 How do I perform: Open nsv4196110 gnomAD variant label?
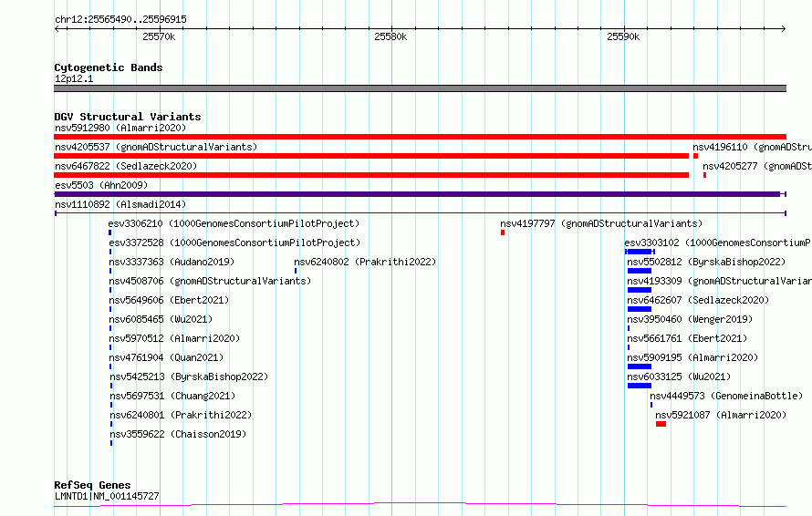point(752,147)
